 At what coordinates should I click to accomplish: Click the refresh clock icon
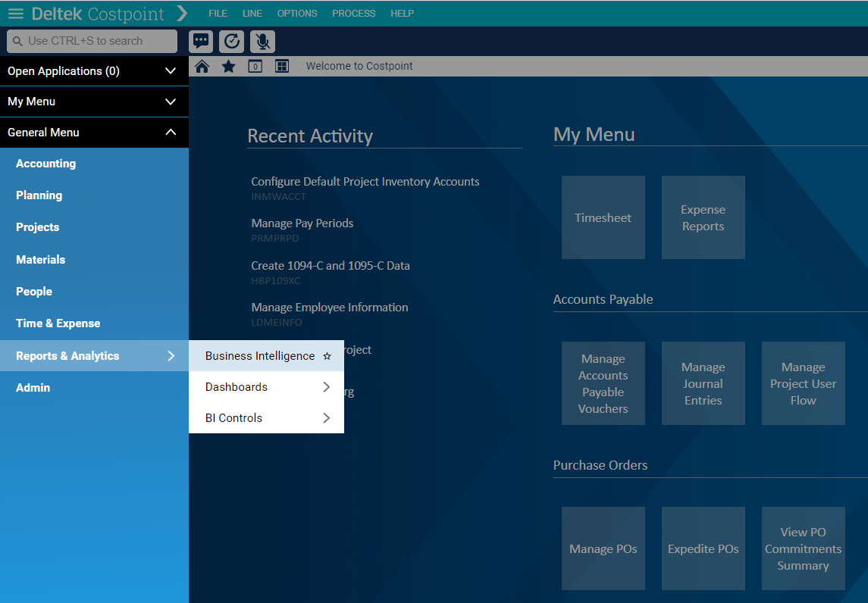pyautogui.click(x=232, y=42)
